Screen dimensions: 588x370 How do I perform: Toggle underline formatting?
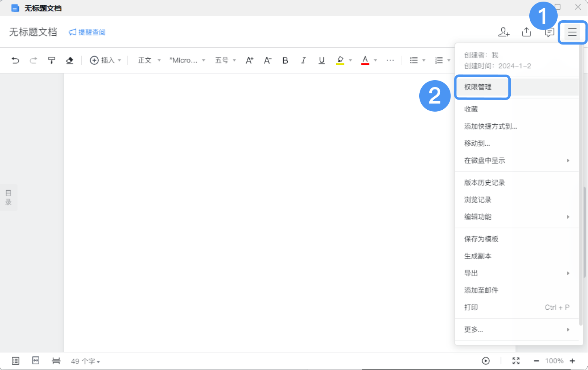click(x=321, y=60)
